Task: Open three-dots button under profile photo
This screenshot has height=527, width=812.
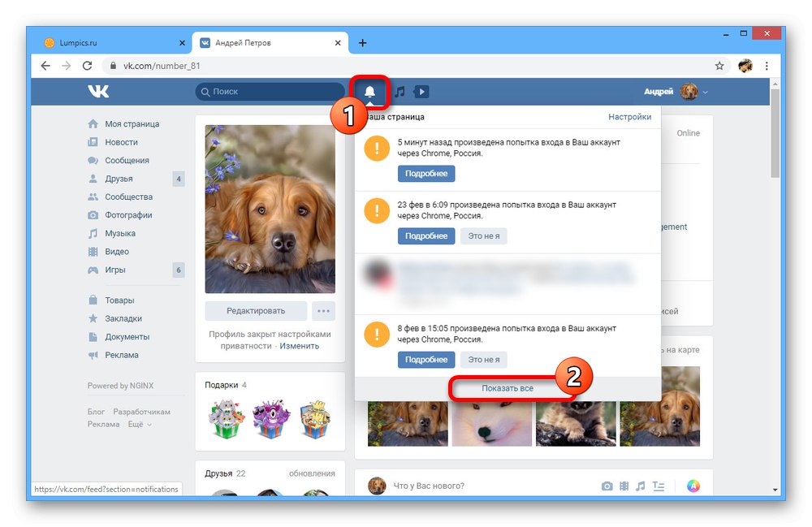Action: 324,311
